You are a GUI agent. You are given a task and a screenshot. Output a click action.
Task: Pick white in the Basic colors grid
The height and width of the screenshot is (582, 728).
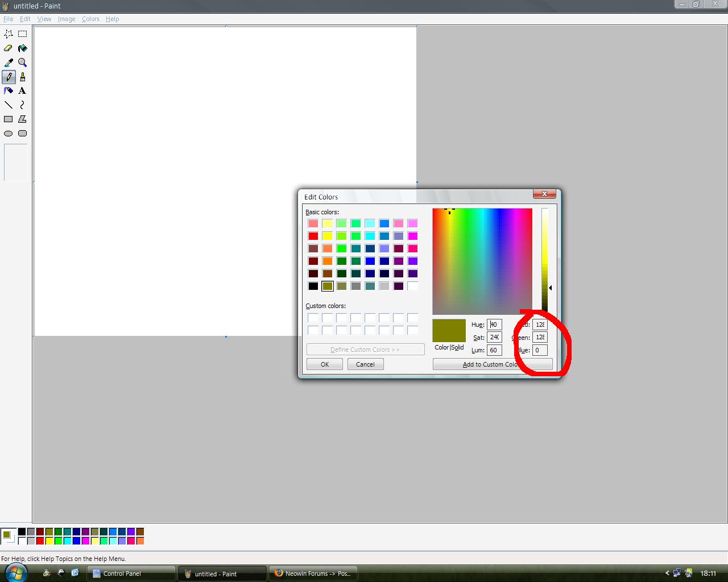[x=413, y=286]
